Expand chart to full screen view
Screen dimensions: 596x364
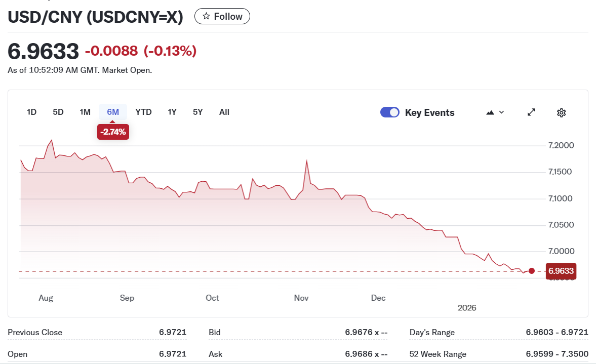[531, 112]
